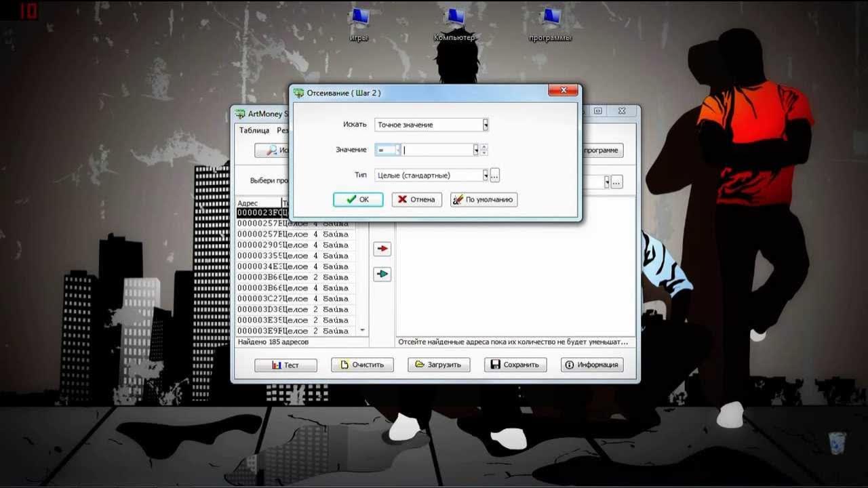
Task: Click the '...' button next to Тип
Action: [x=495, y=176]
